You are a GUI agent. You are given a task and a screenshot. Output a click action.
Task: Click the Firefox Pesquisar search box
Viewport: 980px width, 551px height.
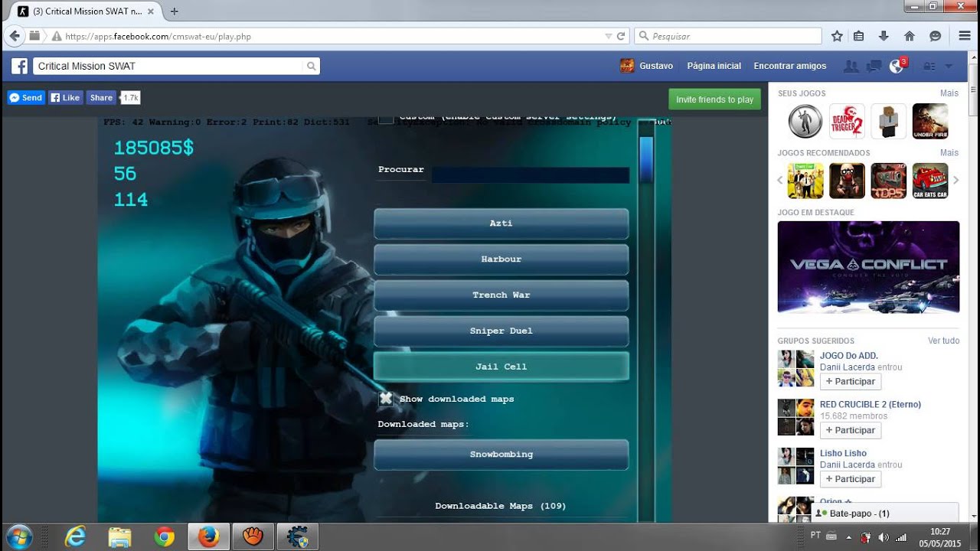727,36
